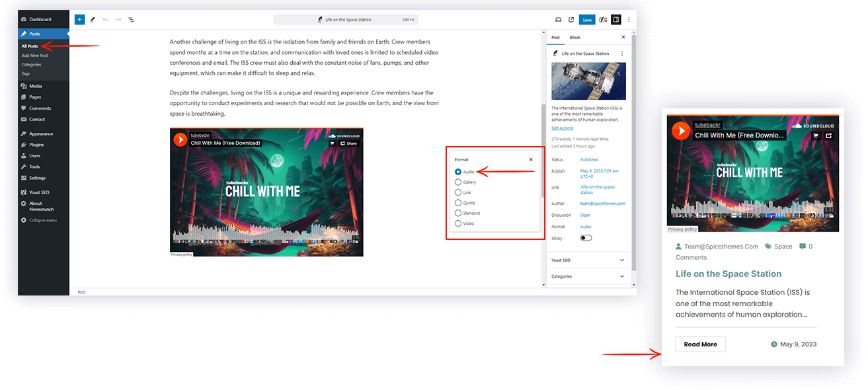
Task: Open the Discussion setting showing Open
Action: (585, 215)
